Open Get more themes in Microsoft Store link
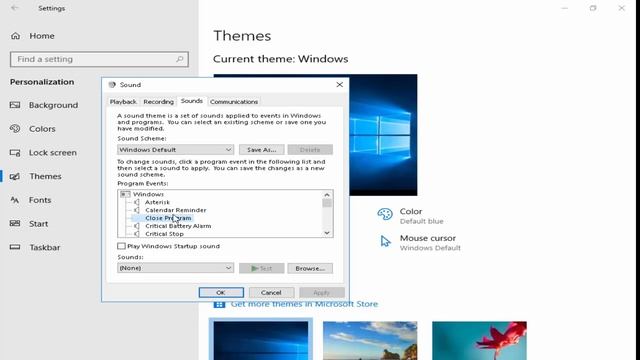640x360 pixels. [304, 304]
